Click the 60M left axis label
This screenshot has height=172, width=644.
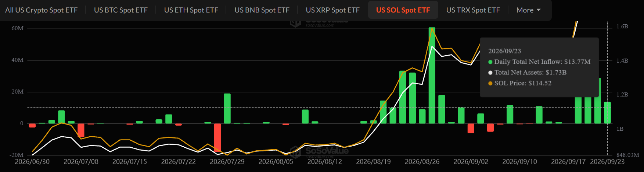[x=18, y=28]
